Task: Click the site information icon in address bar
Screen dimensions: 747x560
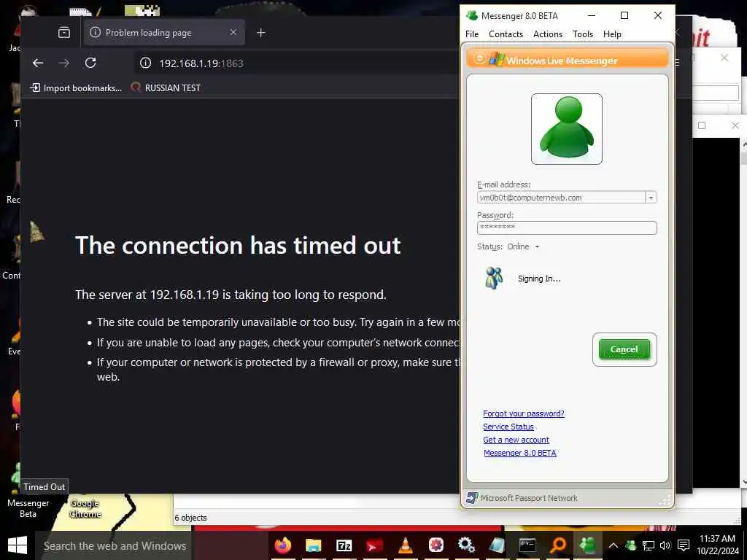Action: pos(145,63)
